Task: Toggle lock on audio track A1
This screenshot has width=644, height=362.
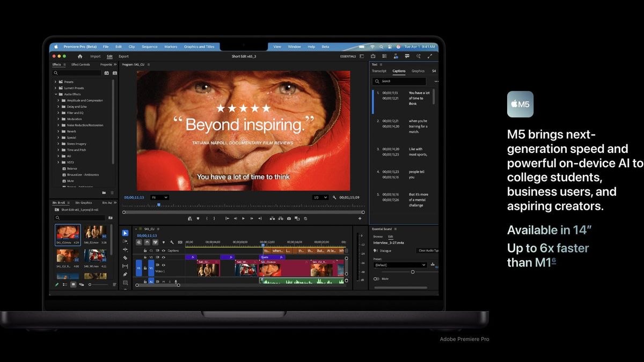Action: pyautogui.click(x=145, y=282)
